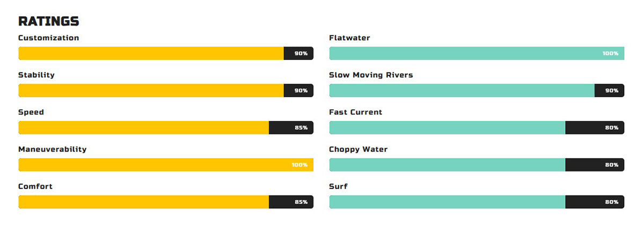Click the Flatwater 100% teal bar
Viewport: 644px width, 225px height.
click(x=477, y=54)
